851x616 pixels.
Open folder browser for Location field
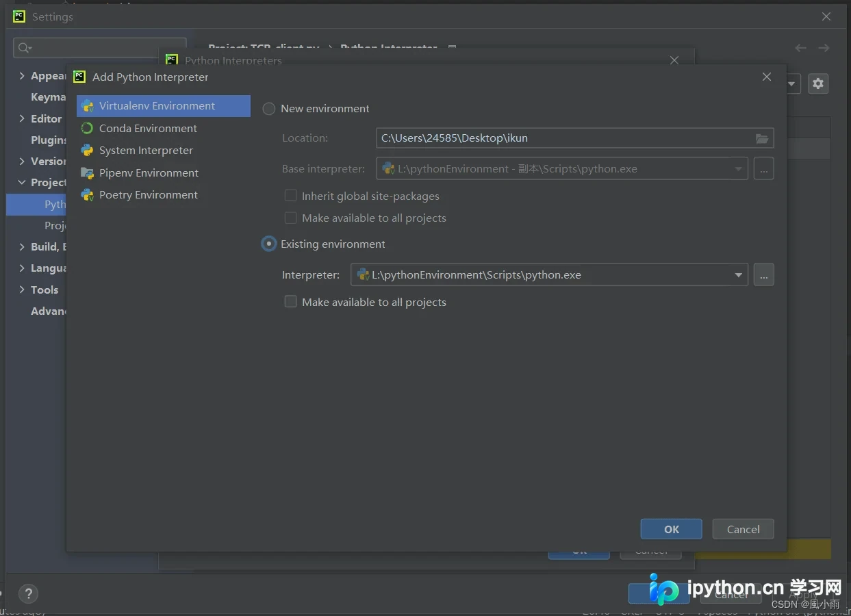tap(762, 138)
